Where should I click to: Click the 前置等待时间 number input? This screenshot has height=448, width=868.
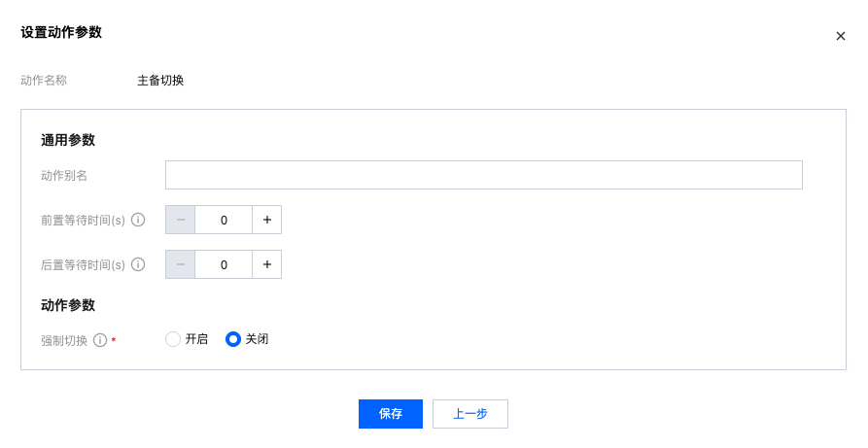[x=224, y=220]
